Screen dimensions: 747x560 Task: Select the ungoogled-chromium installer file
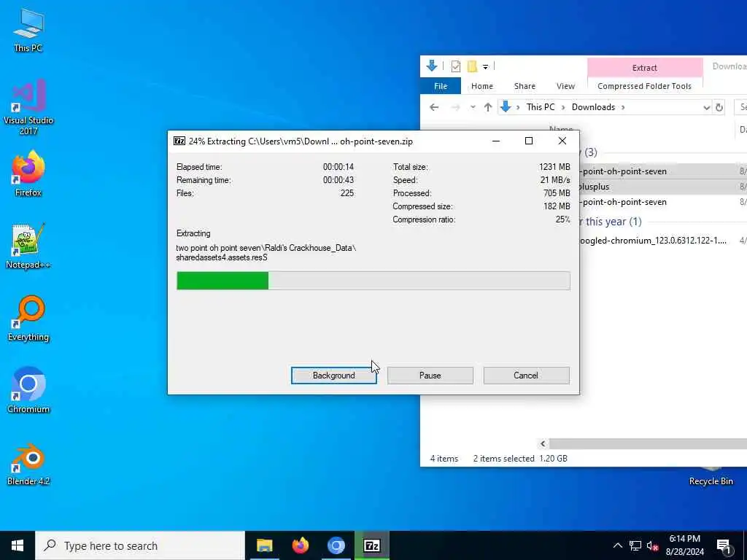662,241
